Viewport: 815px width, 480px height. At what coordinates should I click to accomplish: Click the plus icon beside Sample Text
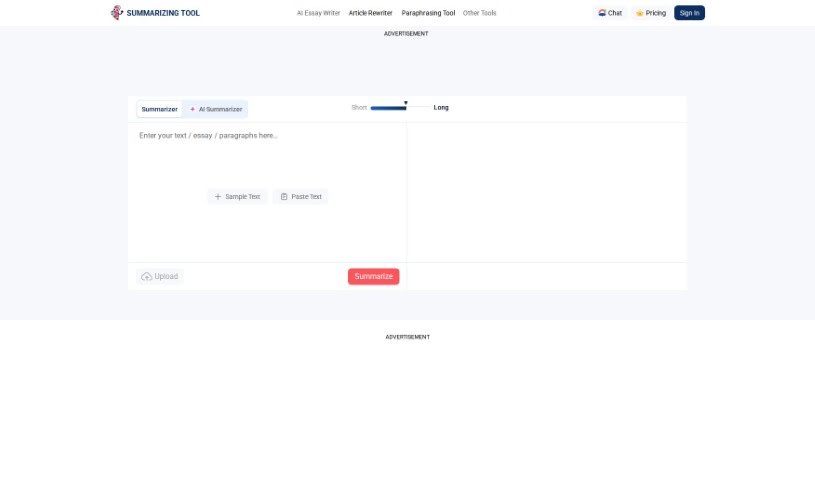coord(218,197)
